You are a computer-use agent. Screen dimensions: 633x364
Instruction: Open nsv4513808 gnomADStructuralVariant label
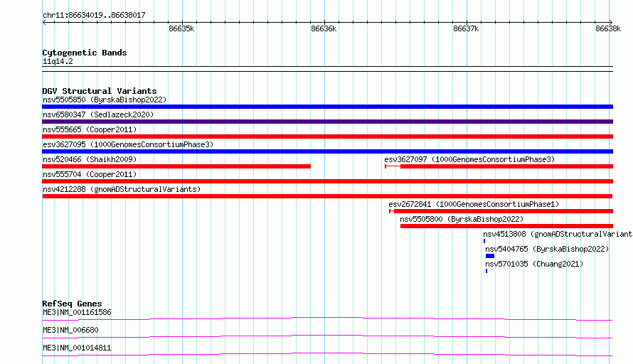point(558,234)
